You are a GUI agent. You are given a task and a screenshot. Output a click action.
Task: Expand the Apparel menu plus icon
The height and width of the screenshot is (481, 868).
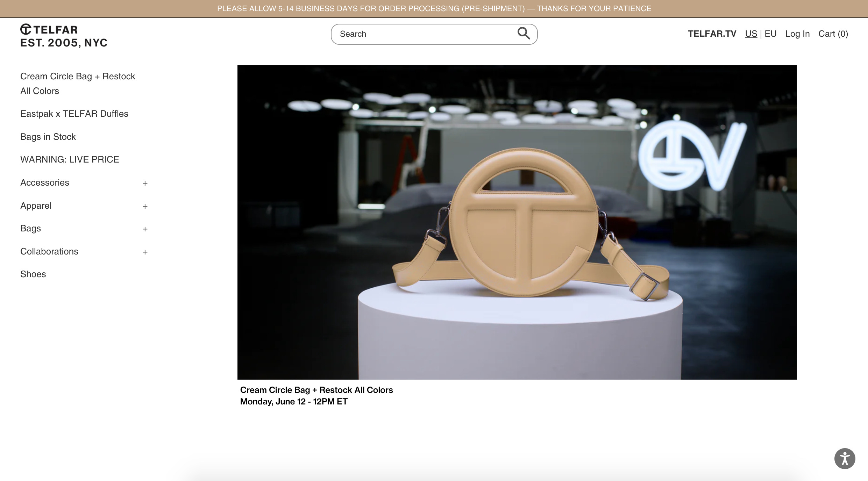(145, 206)
